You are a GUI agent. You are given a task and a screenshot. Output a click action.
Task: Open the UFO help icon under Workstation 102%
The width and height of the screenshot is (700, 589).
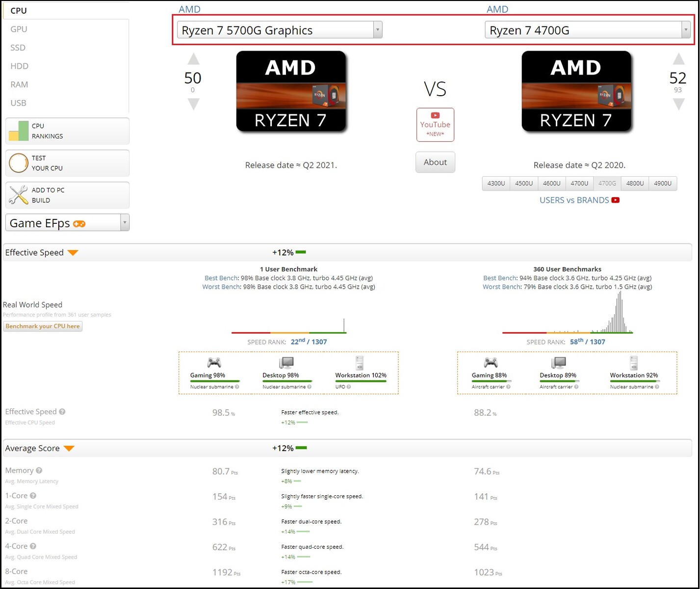coord(348,386)
